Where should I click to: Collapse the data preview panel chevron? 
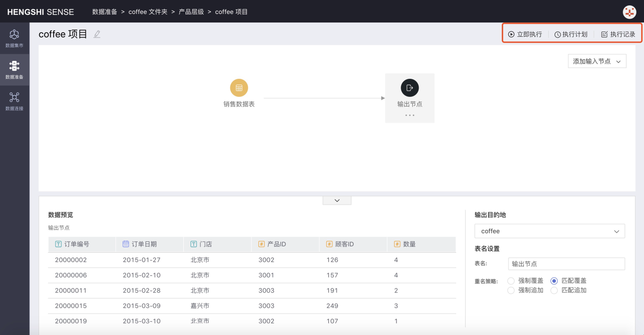coord(337,201)
